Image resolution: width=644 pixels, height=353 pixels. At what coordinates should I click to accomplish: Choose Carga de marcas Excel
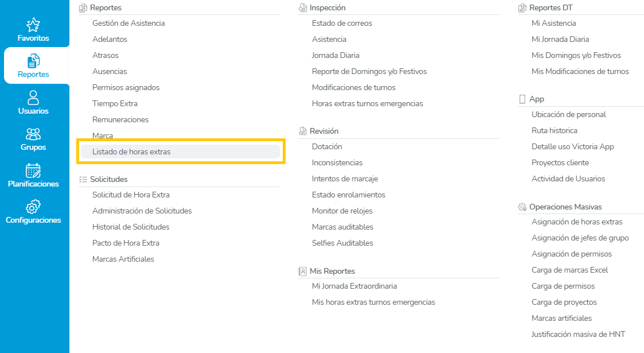569,270
